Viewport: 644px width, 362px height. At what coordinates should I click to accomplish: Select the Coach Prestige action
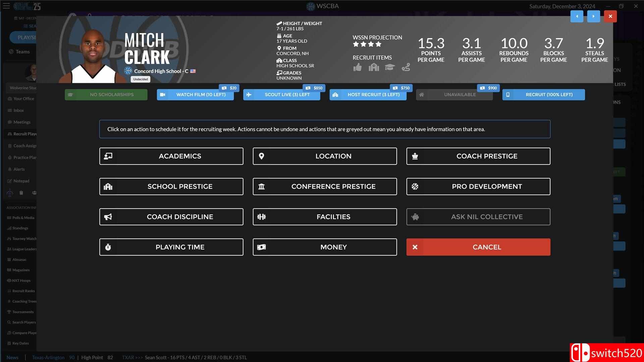coord(478,156)
